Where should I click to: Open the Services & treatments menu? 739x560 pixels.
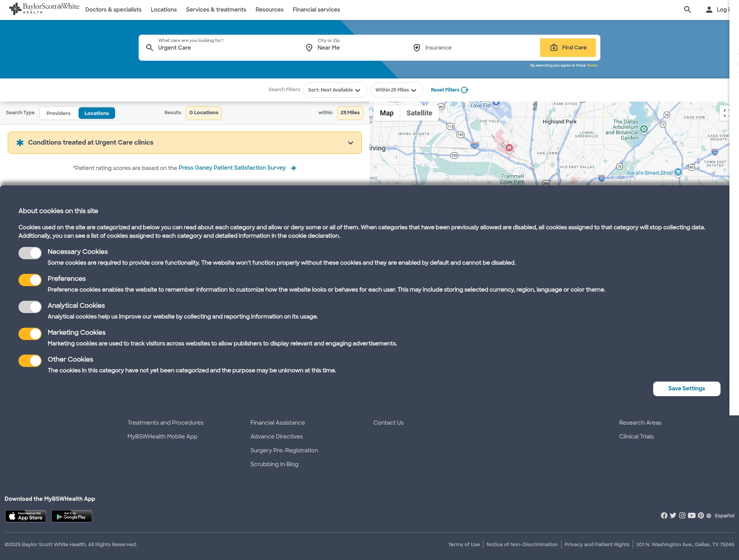point(216,10)
